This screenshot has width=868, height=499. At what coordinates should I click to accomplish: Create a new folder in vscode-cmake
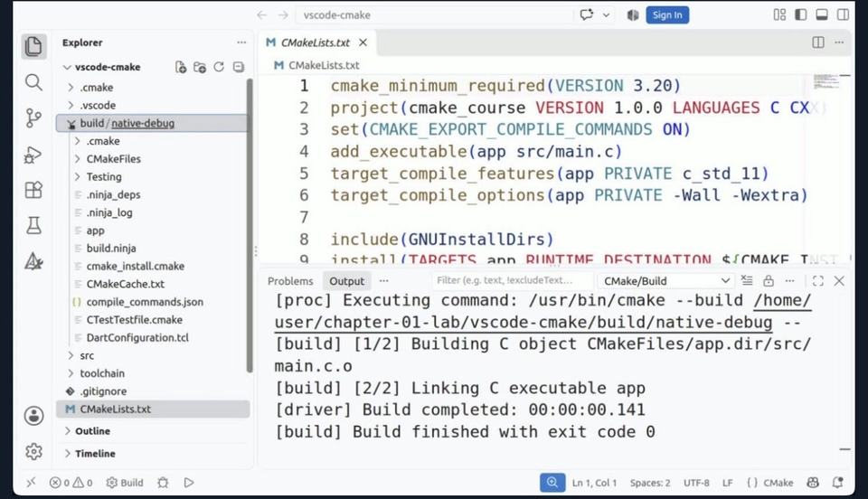(x=200, y=67)
